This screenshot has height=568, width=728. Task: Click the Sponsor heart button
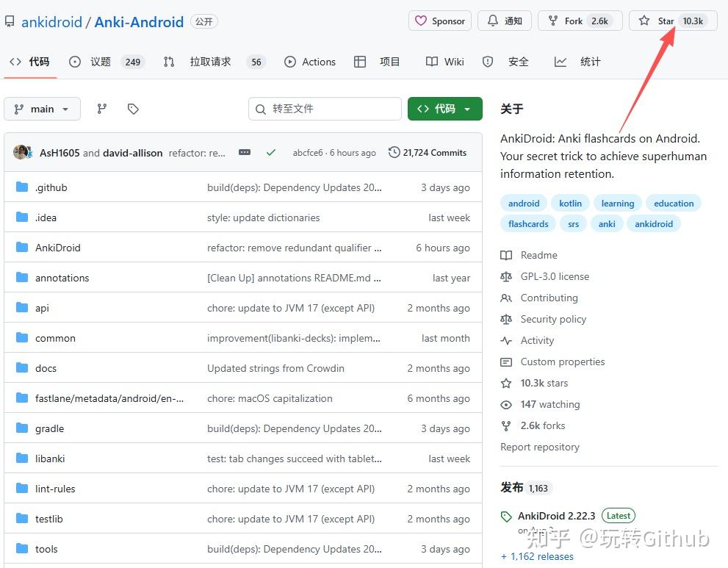pos(440,21)
